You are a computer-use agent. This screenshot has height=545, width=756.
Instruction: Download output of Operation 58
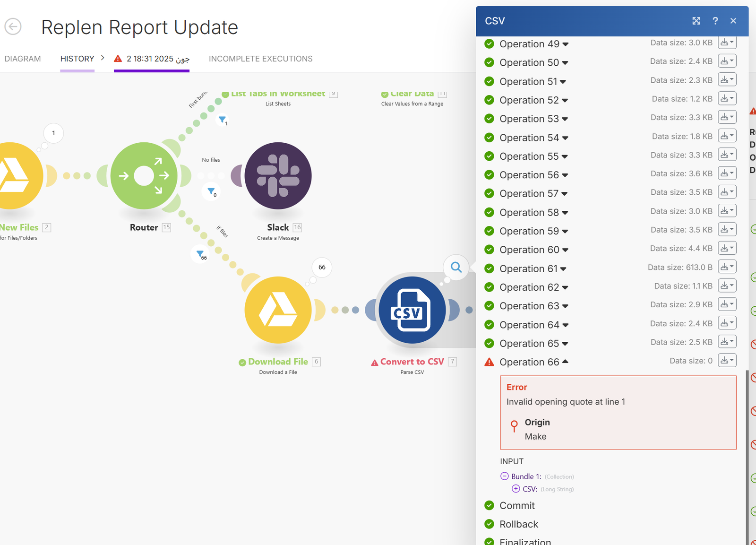point(727,211)
